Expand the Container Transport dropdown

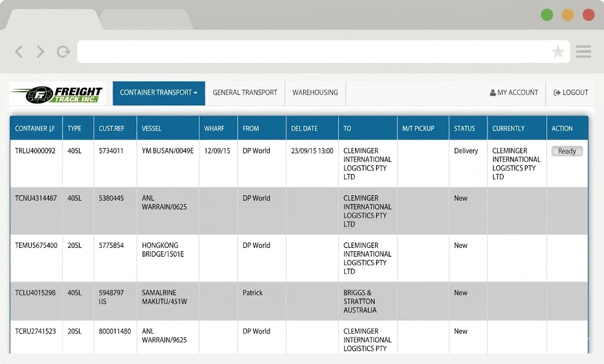(x=159, y=93)
